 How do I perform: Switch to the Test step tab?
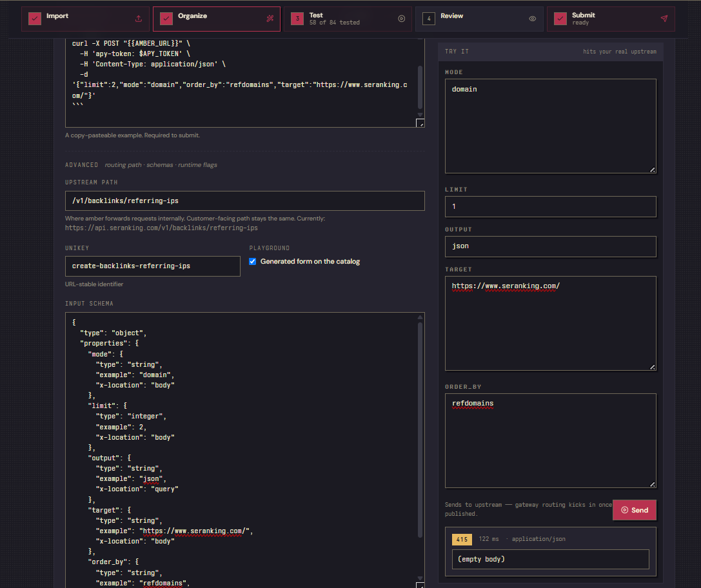point(348,19)
